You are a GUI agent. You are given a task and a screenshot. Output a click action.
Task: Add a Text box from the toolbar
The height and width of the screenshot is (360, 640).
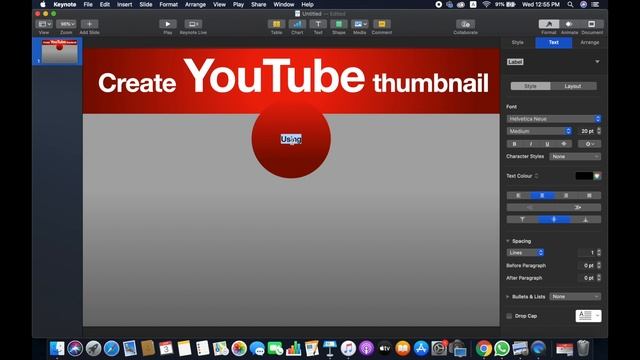318,24
